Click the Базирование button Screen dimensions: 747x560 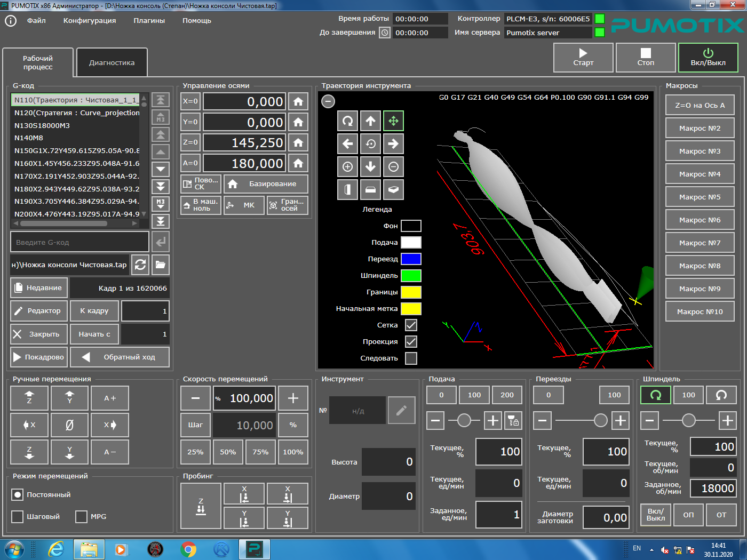click(266, 184)
